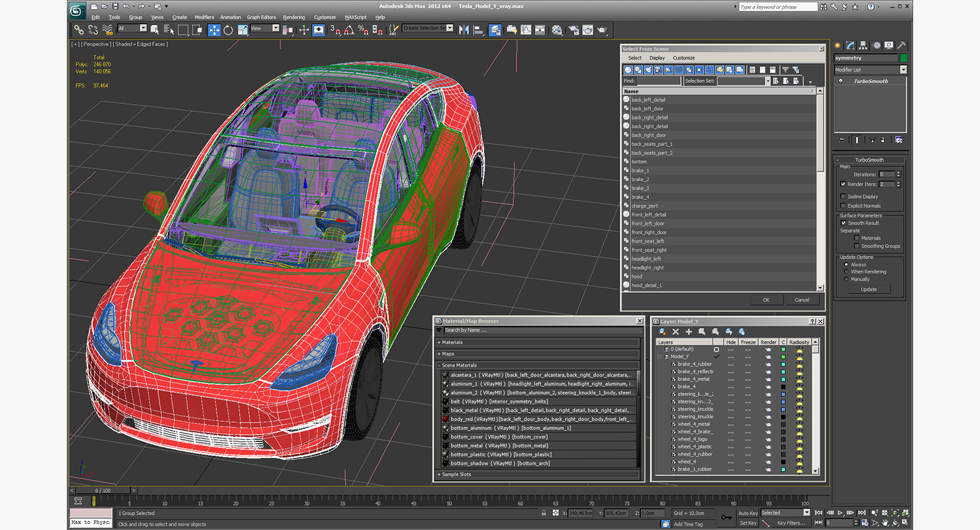Open the Modifier List dropdown

coord(903,70)
